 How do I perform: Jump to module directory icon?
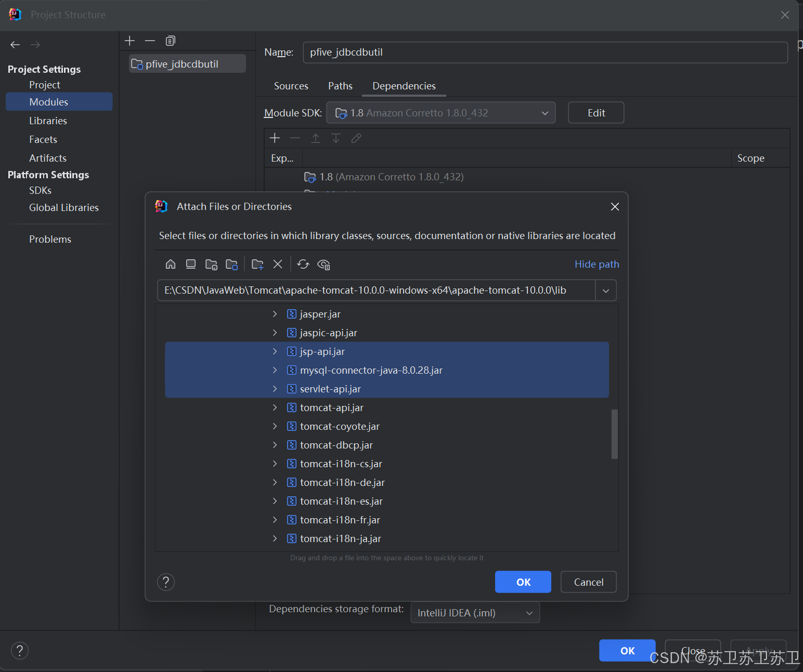[x=232, y=264]
